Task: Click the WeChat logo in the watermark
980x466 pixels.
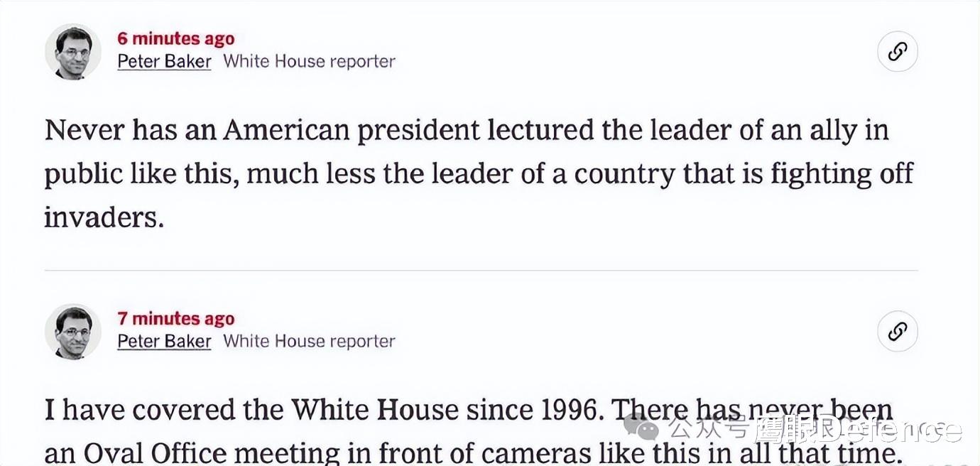Action: [641, 428]
